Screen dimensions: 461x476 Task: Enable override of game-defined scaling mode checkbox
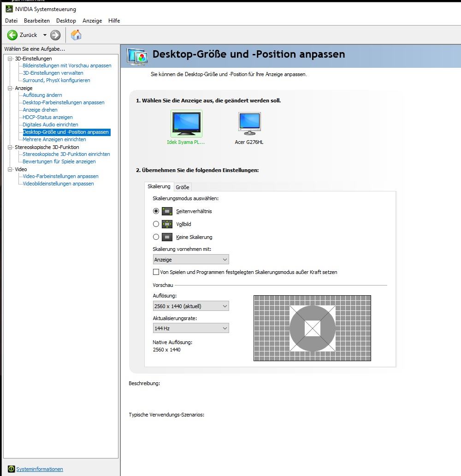[156, 272]
